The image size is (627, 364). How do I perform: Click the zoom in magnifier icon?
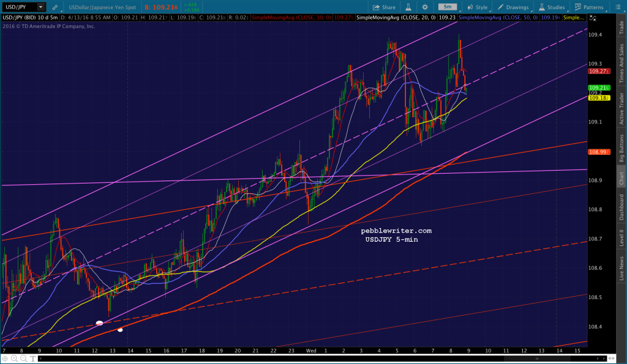coord(15,358)
